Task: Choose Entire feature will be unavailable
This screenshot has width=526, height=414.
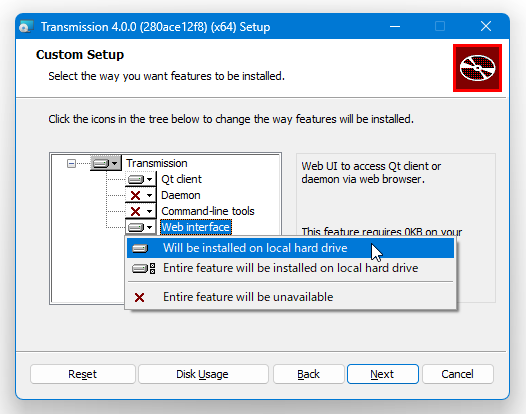Action: point(291,297)
